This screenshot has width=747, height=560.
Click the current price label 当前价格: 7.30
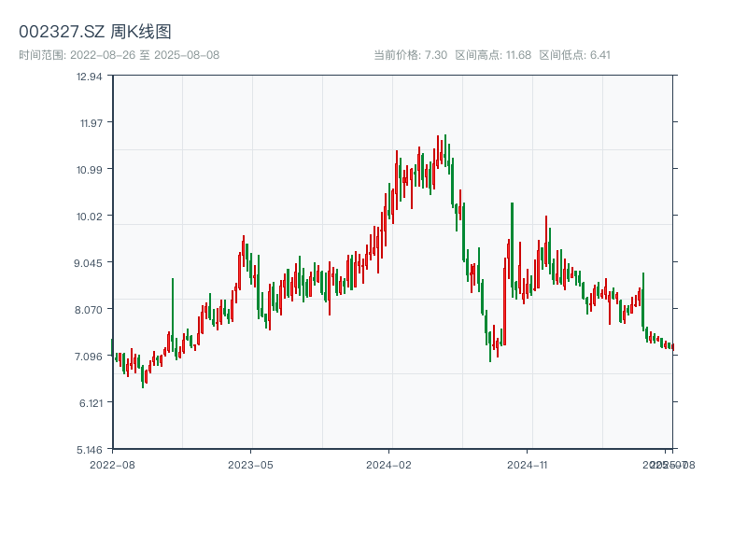[x=410, y=55]
